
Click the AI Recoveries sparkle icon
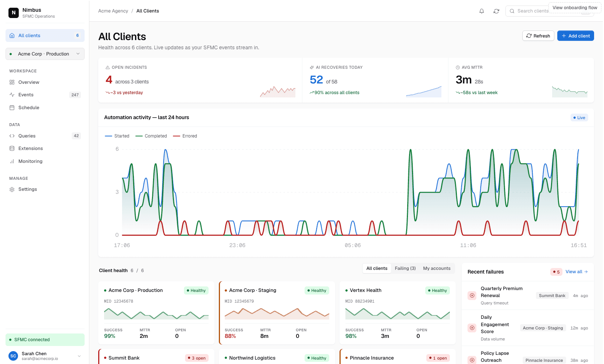[312, 68]
